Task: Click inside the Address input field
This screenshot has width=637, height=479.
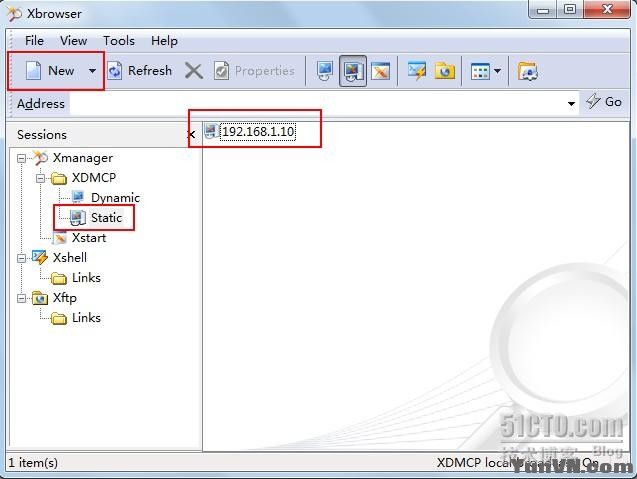Action: [317, 104]
